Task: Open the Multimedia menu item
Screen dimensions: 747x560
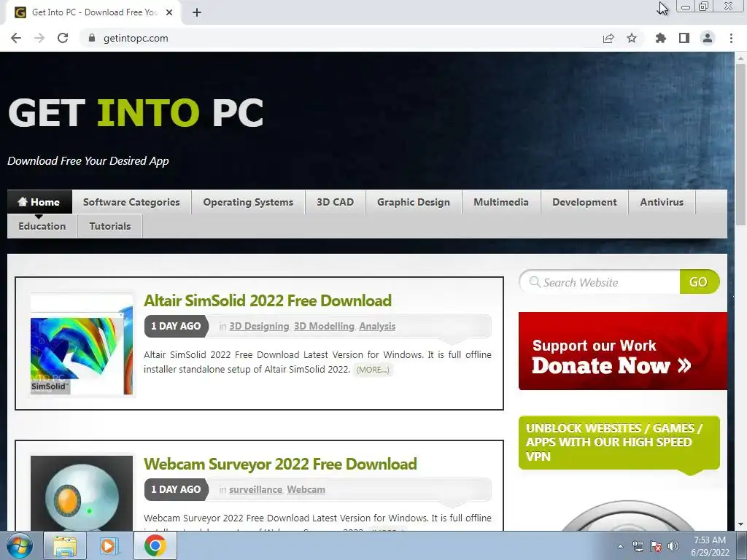Action: click(x=501, y=202)
